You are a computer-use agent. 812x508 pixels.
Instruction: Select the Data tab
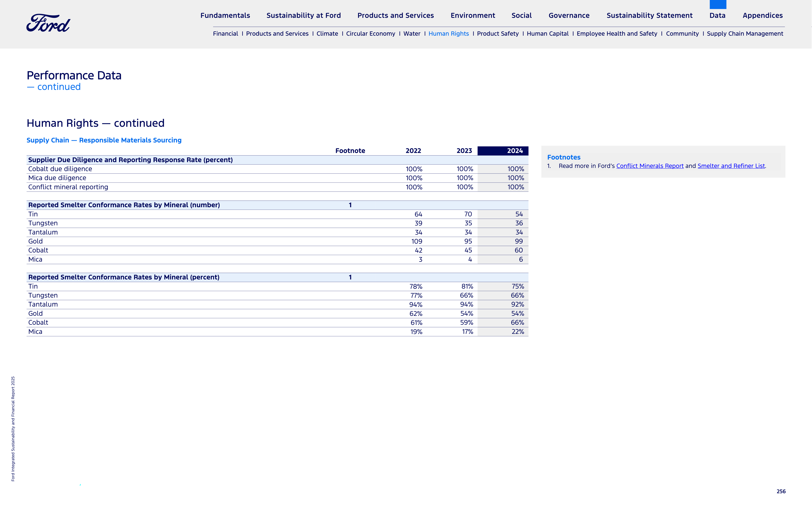tap(717, 15)
